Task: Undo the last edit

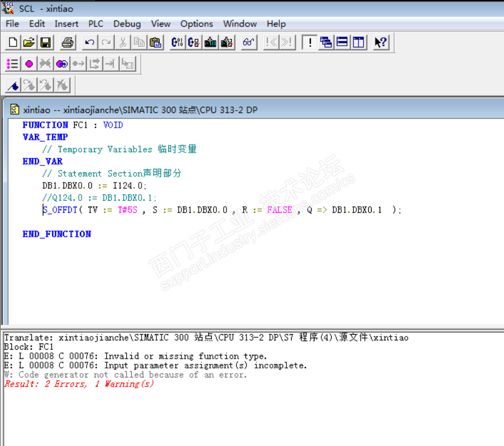Action: [x=90, y=42]
